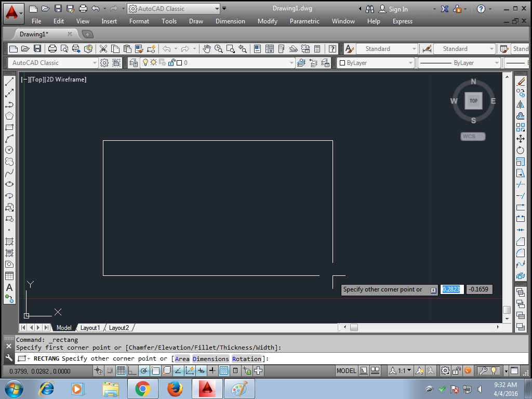Click the ByLayer color swatch
Screen dimensions: 532x399
point(341,62)
